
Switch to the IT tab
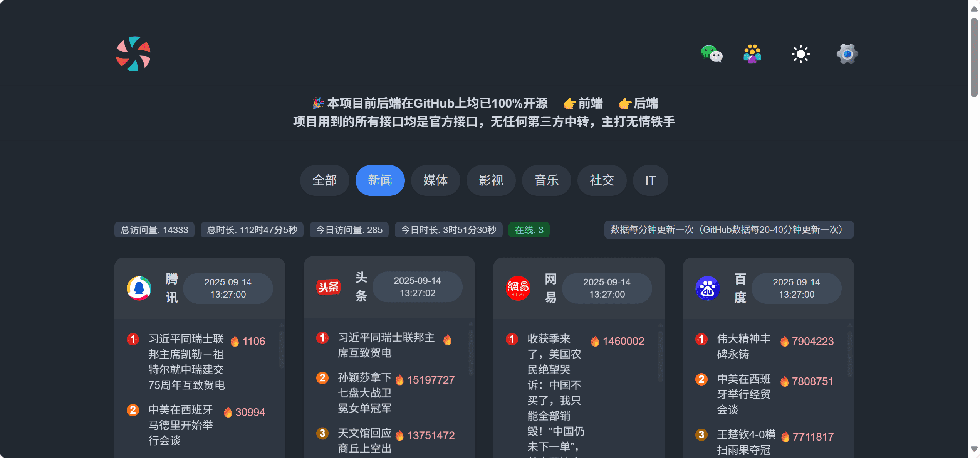pyautogui.click(x=650, y=180)
